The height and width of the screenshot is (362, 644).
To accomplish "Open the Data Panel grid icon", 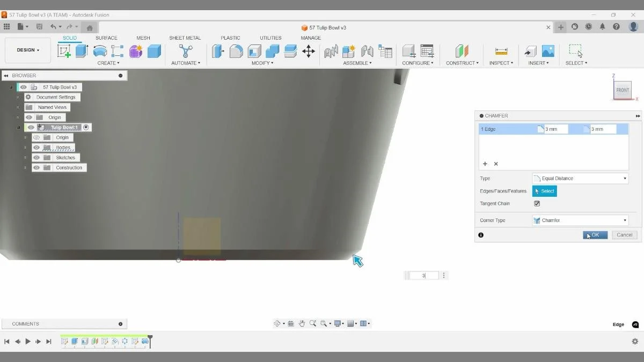I will (6, 27).
